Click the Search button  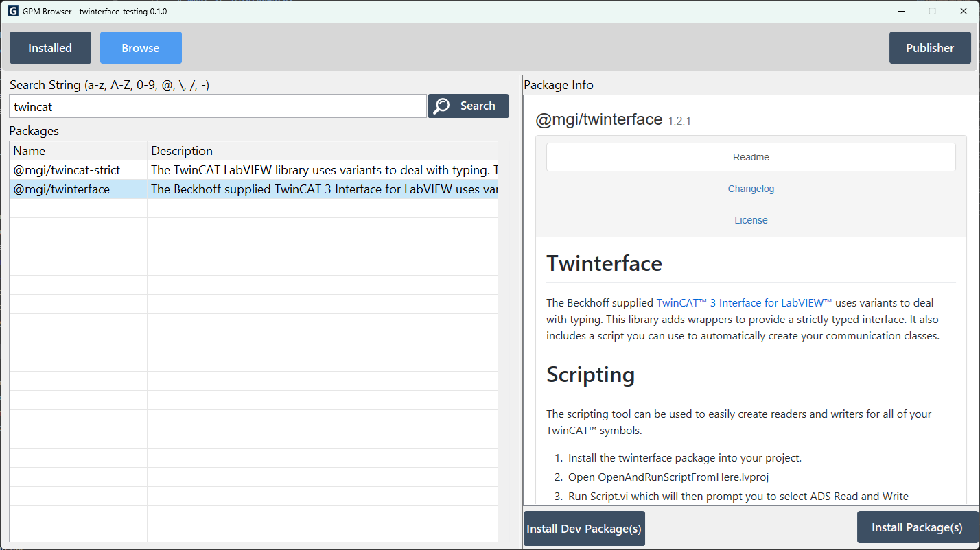pyautogui.click(x=469, y=106)
